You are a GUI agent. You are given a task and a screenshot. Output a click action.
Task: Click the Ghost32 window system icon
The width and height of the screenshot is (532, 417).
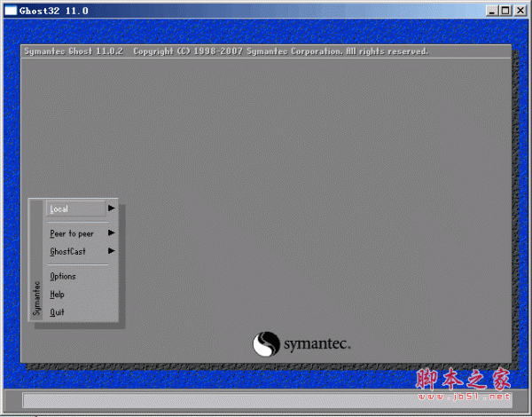[x=11, y=11]
